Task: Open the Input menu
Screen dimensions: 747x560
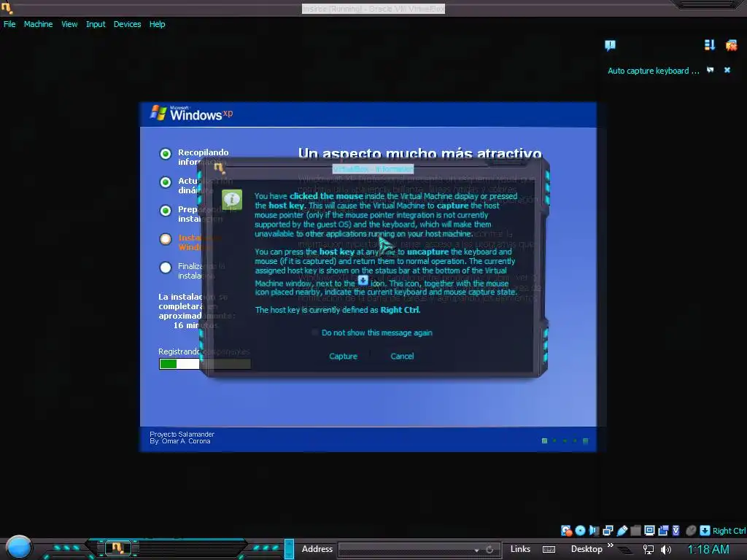Action: coord(96,24)
